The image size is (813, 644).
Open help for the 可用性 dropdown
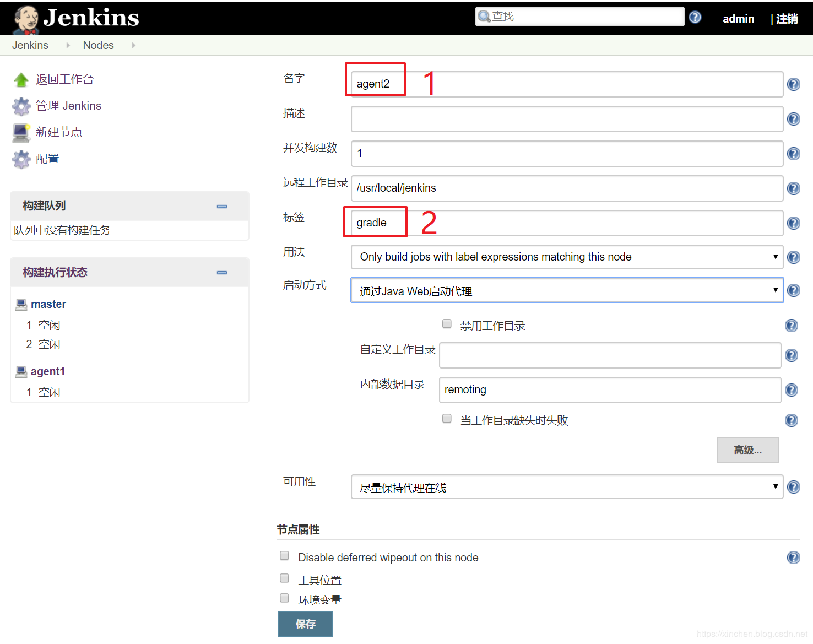point(794,487)
